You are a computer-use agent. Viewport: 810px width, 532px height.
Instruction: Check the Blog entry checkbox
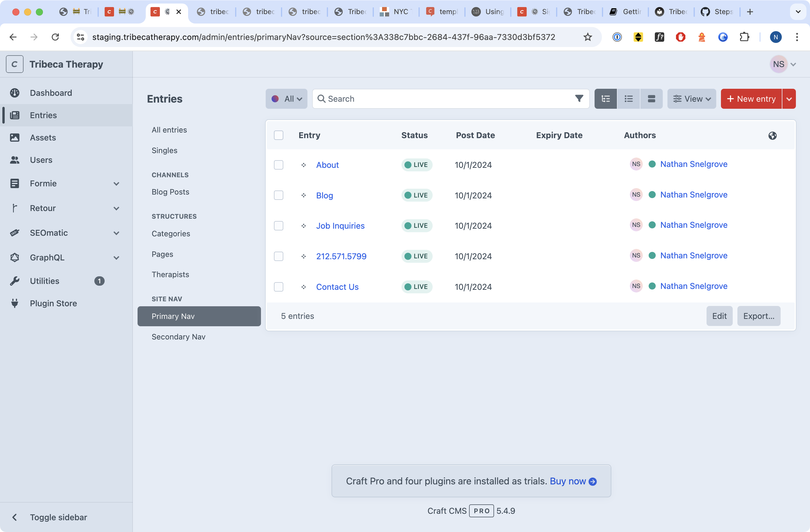(279, 195)
